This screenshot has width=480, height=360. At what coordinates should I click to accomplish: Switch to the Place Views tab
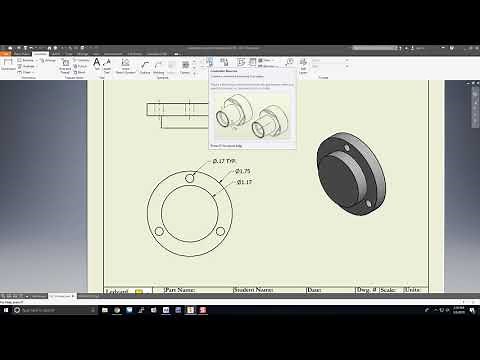(x=22, y=54)
